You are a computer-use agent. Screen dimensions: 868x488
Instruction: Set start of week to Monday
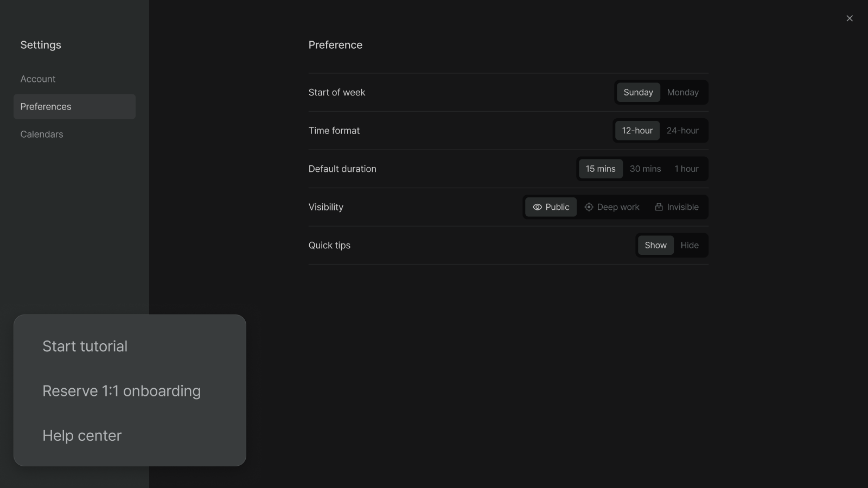[x=682, y=93]
